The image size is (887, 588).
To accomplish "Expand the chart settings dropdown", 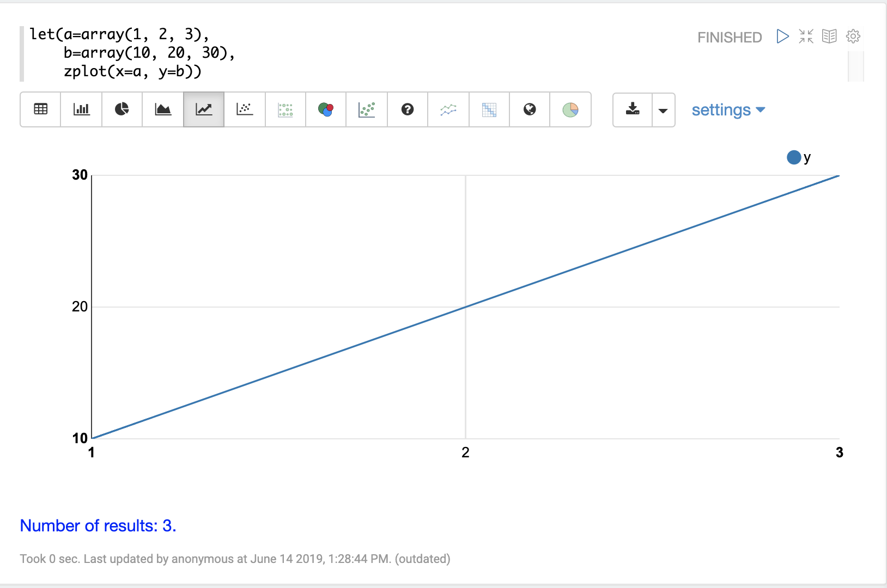I will click(x=728, y=110).
